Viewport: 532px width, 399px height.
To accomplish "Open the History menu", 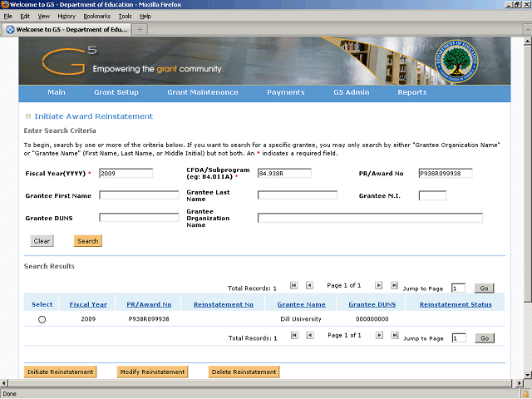I will click(66, 17).
